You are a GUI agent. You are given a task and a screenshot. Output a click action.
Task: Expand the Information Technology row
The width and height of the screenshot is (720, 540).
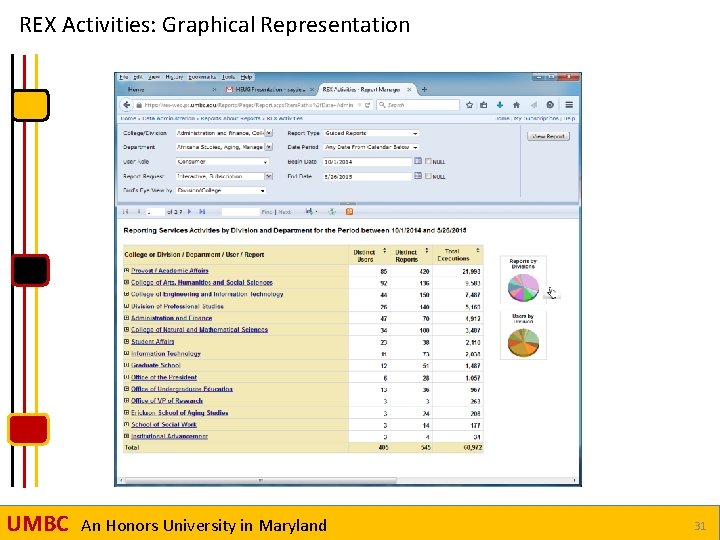[127, 353]
